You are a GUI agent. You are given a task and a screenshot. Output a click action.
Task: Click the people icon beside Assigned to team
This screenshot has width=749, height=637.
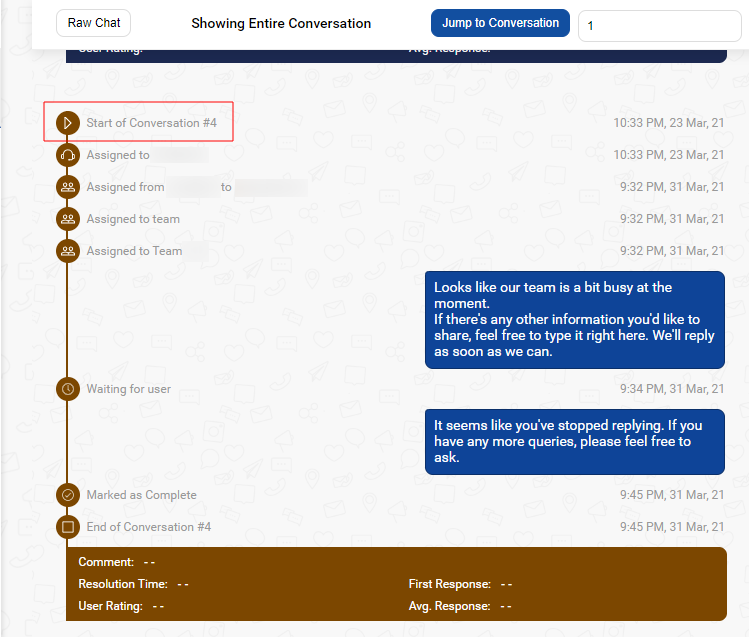point(68,219)
